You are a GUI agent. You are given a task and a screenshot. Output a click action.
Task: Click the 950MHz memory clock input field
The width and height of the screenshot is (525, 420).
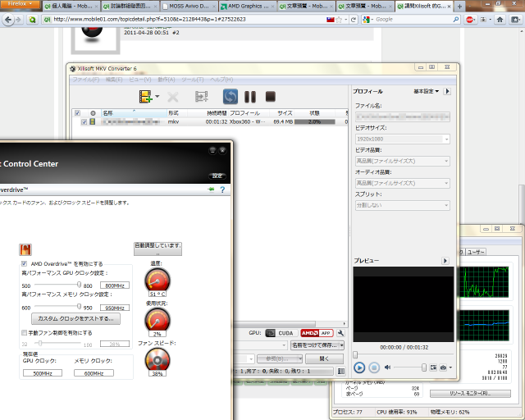[x=115, y=308]
